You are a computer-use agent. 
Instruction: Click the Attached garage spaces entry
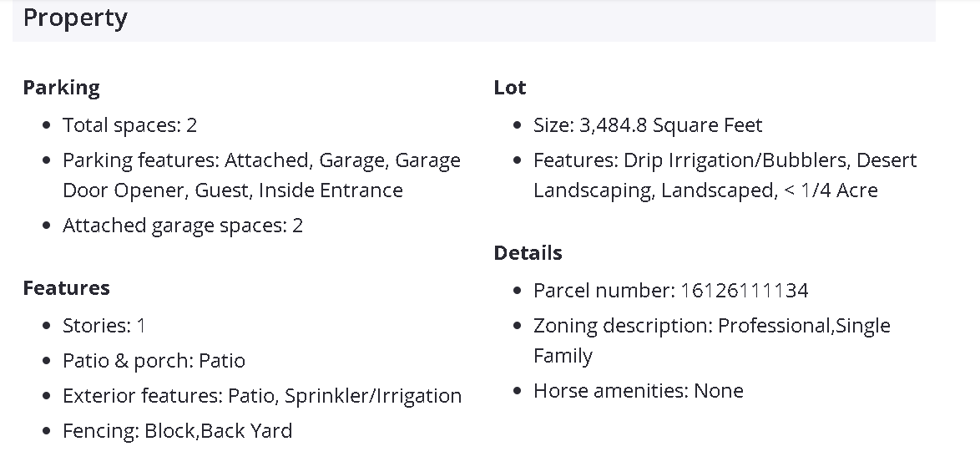(183, 226)
